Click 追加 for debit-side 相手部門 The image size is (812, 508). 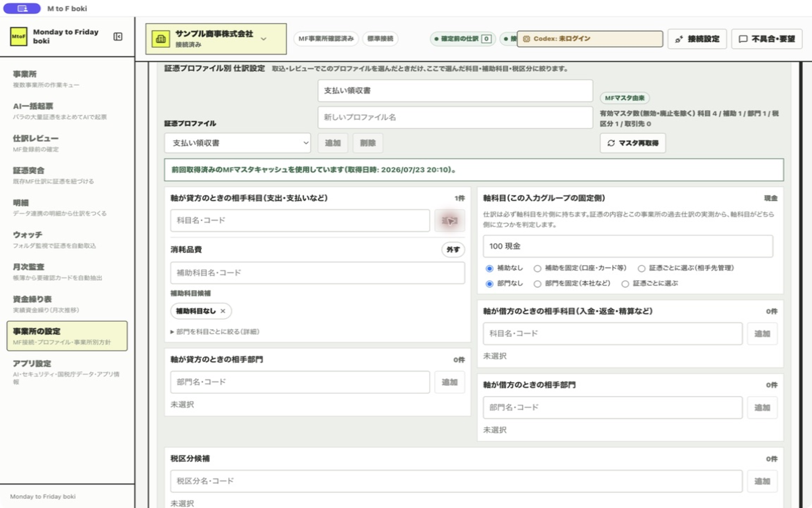(x=762, y=408)
